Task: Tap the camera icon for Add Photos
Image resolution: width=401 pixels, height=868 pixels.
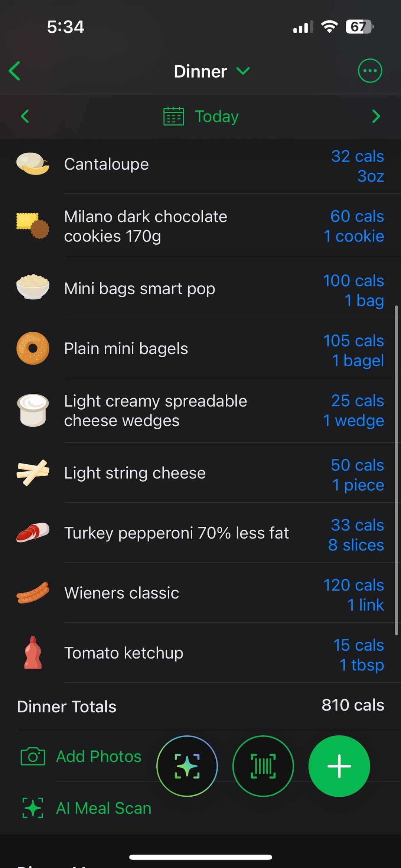Action: click(x=33, y=756)
